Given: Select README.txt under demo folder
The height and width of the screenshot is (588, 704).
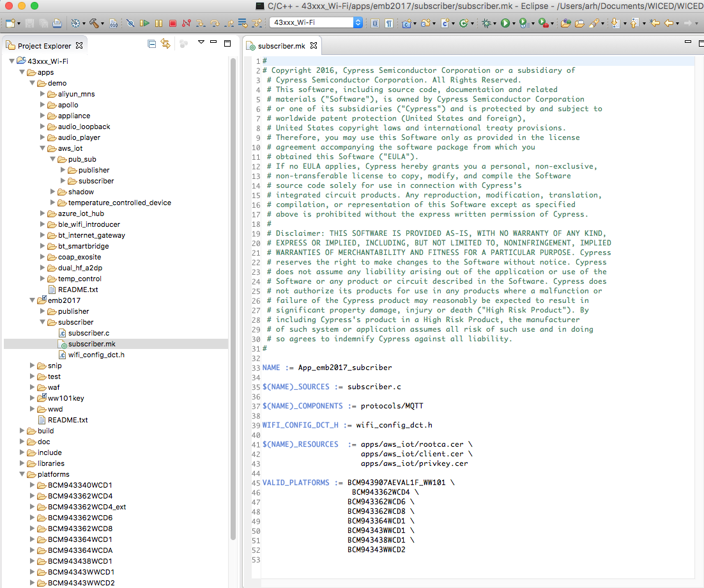Looking at the screenshot, I should (78, 290).
